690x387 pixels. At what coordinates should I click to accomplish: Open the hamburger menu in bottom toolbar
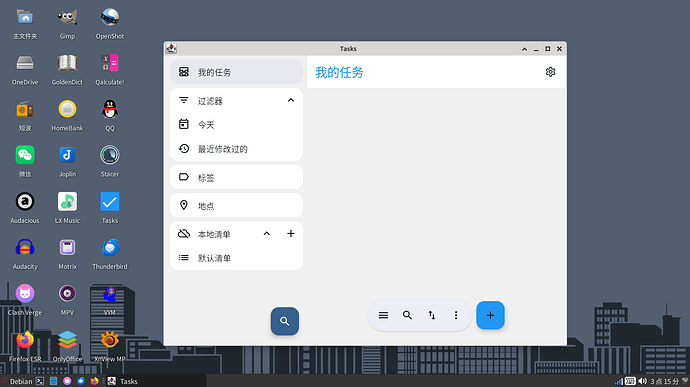(383, 315)
